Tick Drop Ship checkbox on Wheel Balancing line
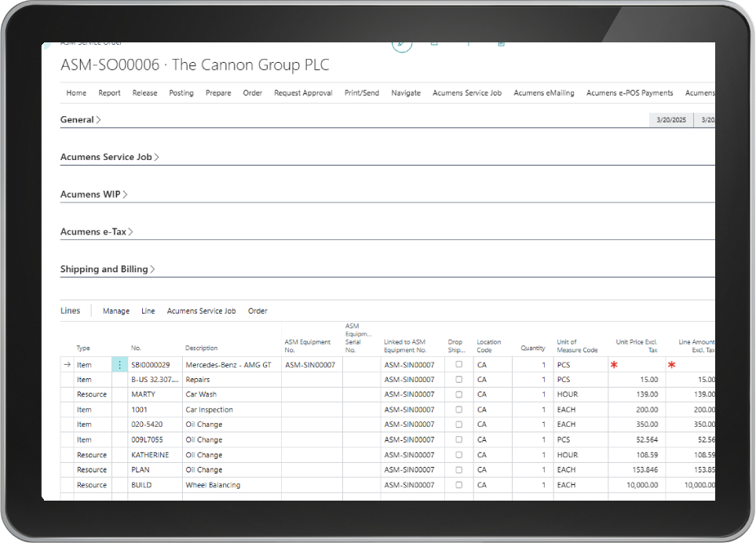The width and height of the screenshot is (756, 543). pos(459,485)
